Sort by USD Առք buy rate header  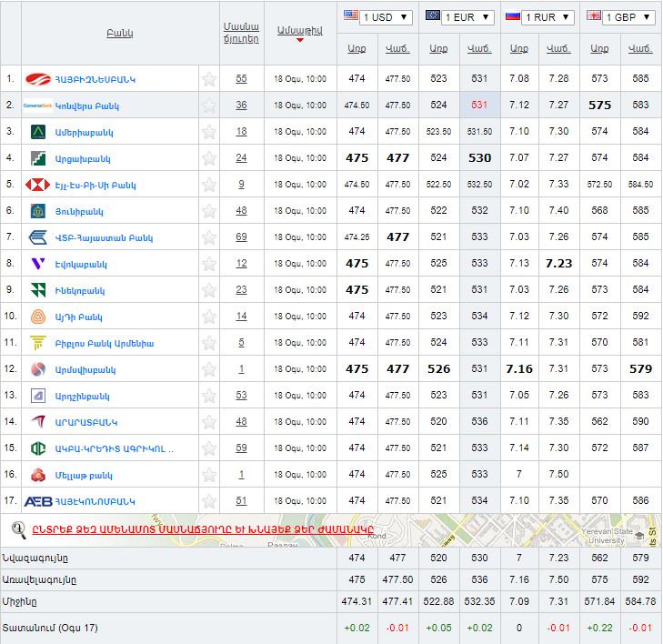357,48
